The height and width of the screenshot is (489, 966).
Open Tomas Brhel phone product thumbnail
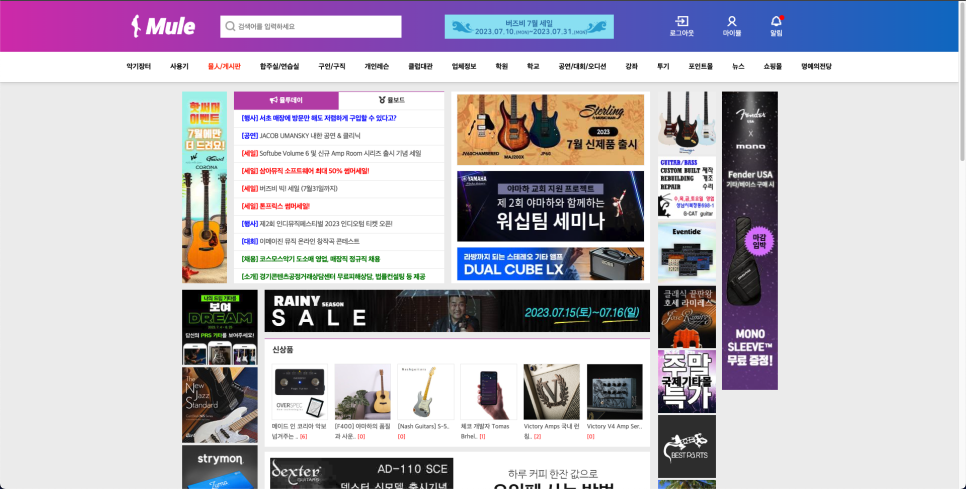pos(489,392)
